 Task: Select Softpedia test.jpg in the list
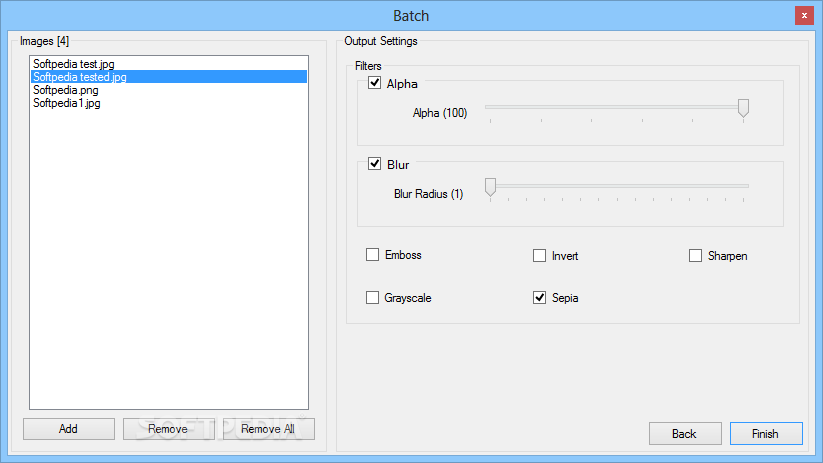168,64
